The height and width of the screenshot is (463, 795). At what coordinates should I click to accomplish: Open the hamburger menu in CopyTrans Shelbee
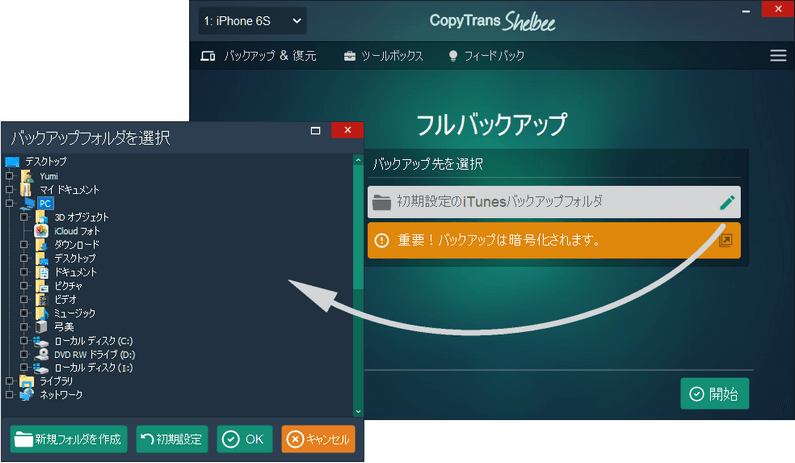[778, 56]
